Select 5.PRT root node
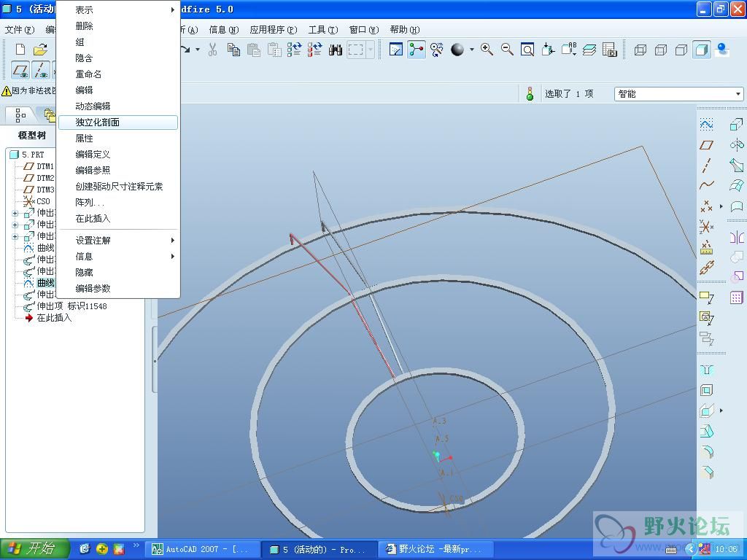The width and height of the screenshot is (747, 560). point(27,155)
